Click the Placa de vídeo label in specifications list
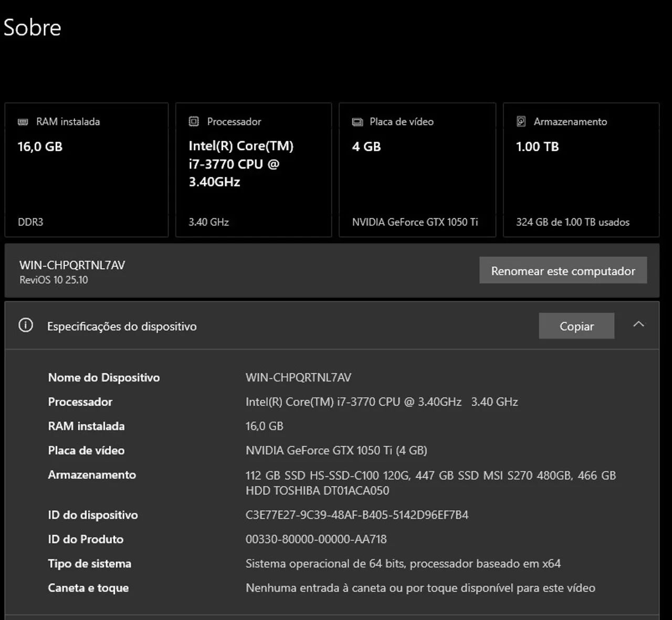 click(x=86, y=450)
